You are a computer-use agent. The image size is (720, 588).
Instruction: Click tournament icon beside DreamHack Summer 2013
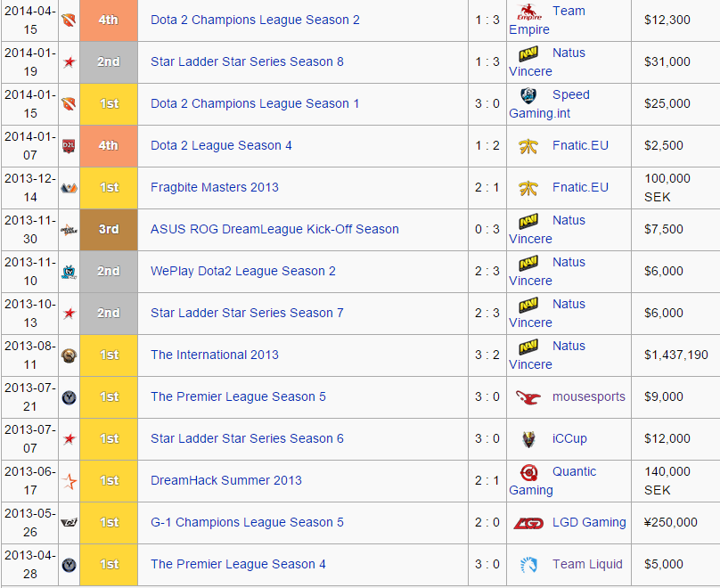[69, 481]
